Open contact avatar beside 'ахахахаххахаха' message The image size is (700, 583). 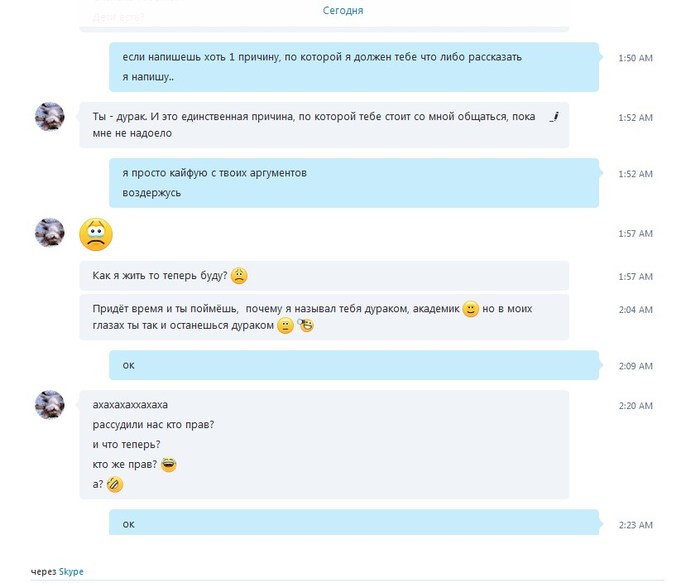pyautogui.click(x=50, y=405)
